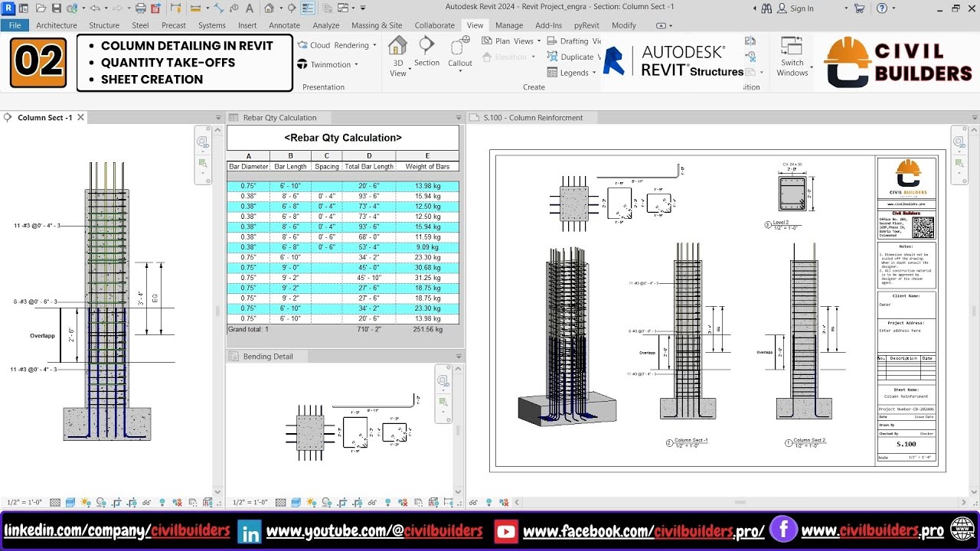Screen dimensions: 980x551
Task: Click horizontal scrollbar under the sheet view
Action: point(740,502)
